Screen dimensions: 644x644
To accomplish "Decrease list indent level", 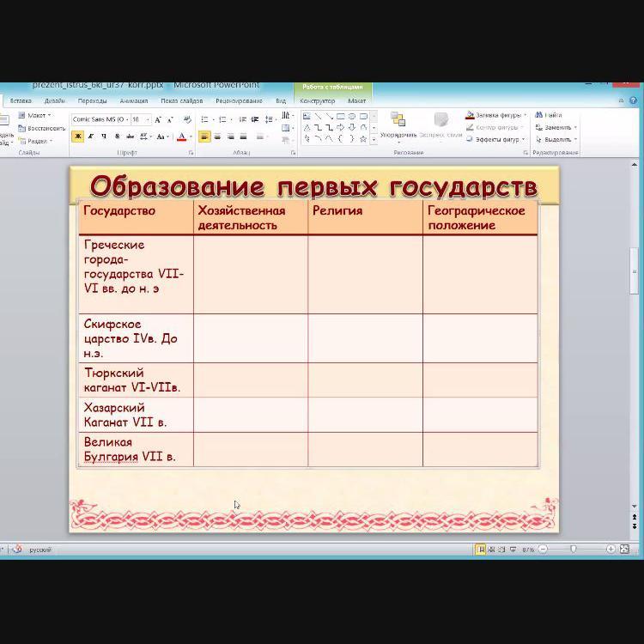I will [x=243, y=119].
